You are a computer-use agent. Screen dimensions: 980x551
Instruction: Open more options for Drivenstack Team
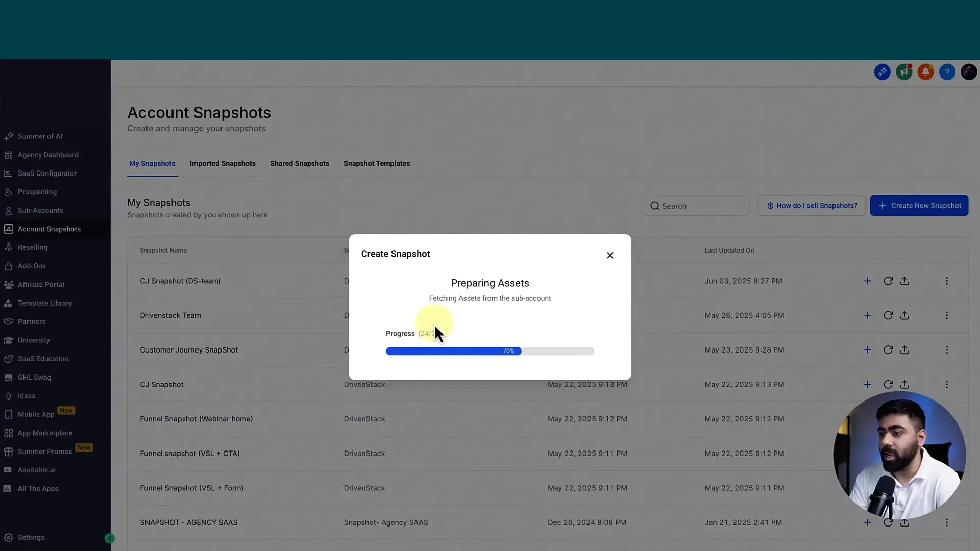click(947, 316)
